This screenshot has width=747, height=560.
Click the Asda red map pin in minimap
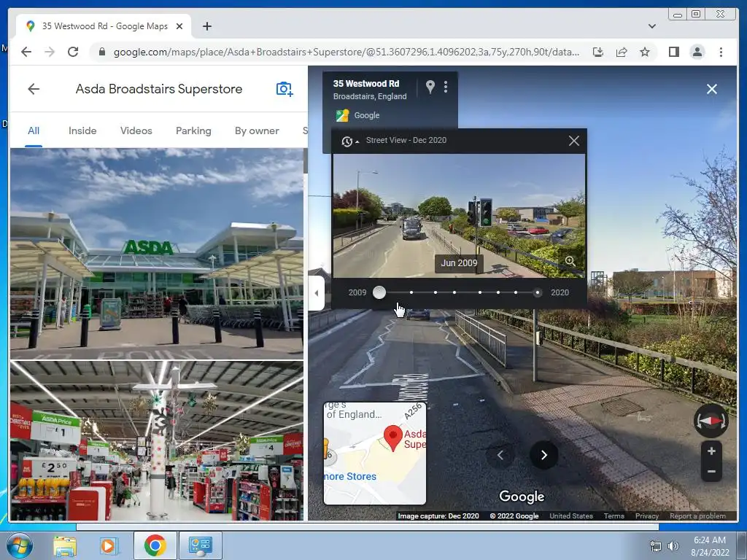393,437
